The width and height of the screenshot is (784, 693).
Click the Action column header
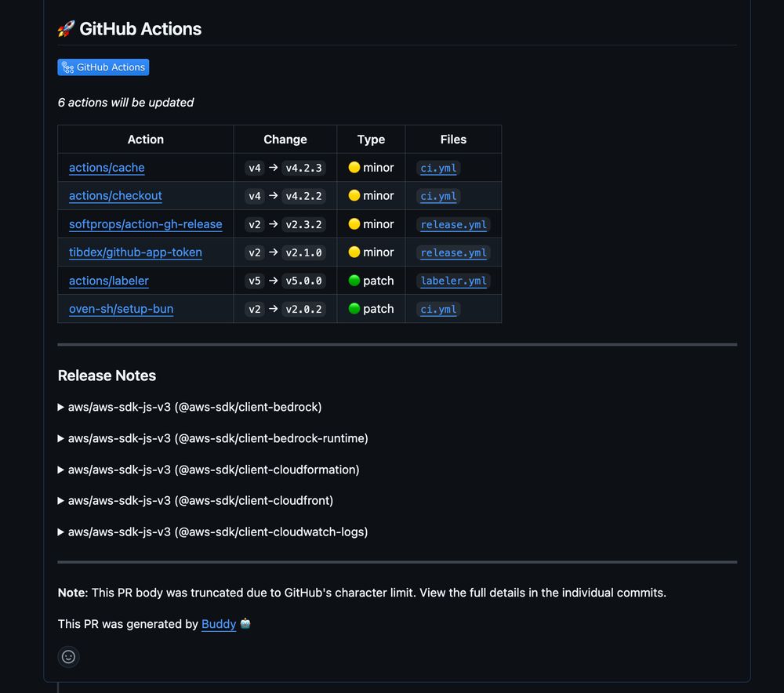pos(146,140)
